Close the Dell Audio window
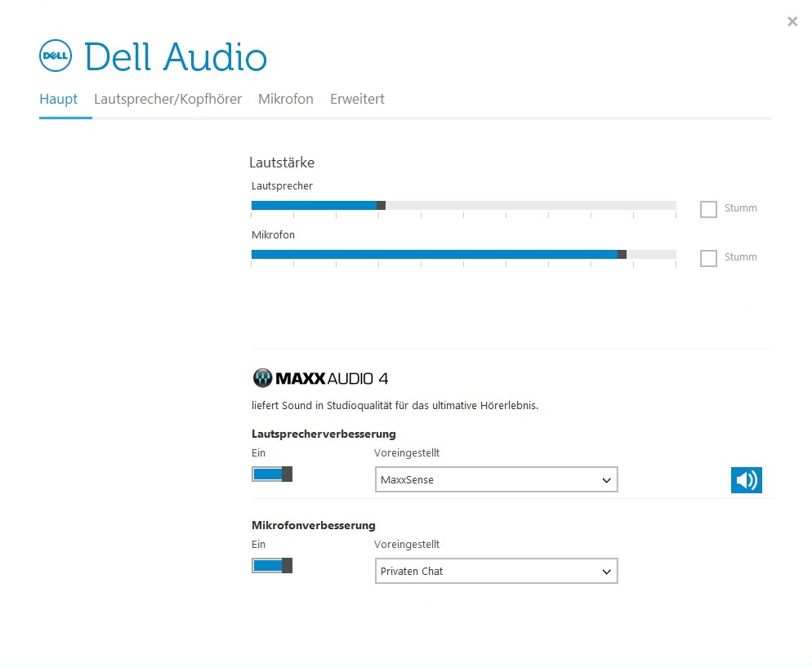This screenshot has height=668, width=812. pos(792,22)
